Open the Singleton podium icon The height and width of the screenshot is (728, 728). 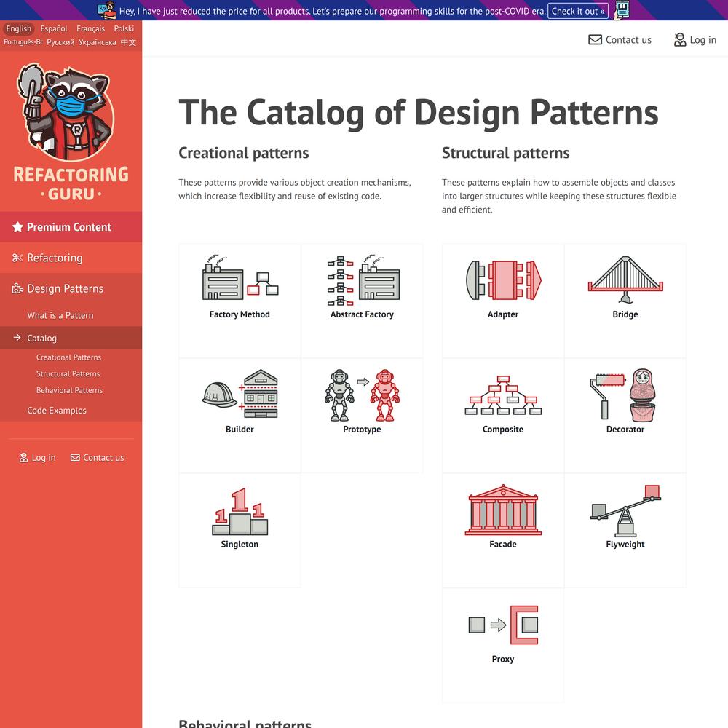(240, 511)
